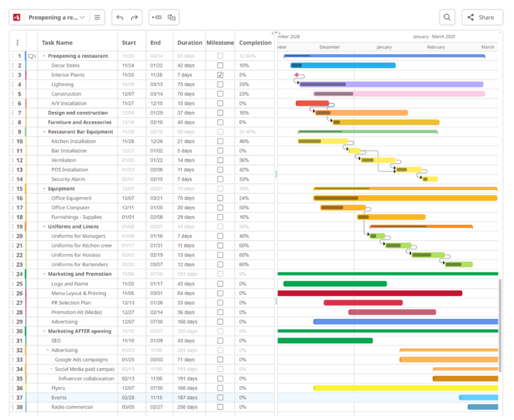Check the Milestone box for Office Equipment
The width and height of the screenshot is (514, 420).
click(x=220, y=198)
